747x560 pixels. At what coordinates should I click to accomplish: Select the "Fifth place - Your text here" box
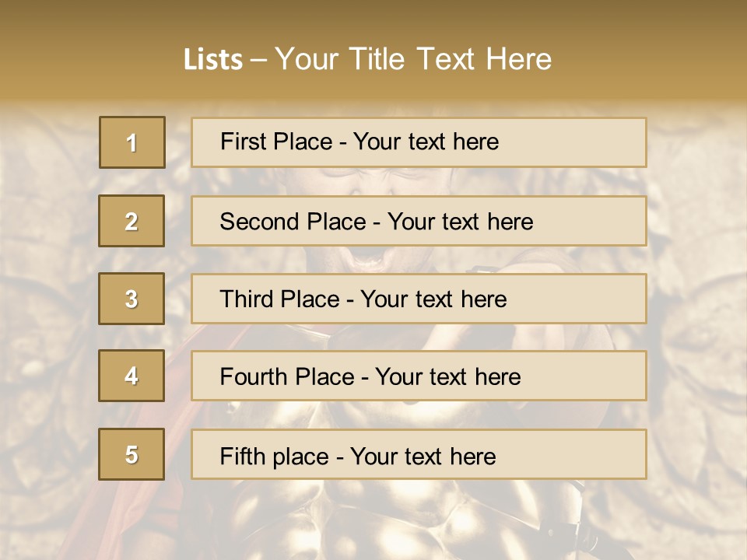[419, 454]
